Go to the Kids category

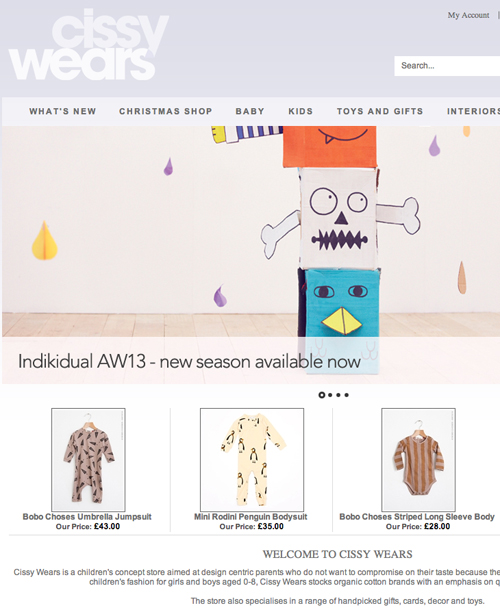coord(300,111)
